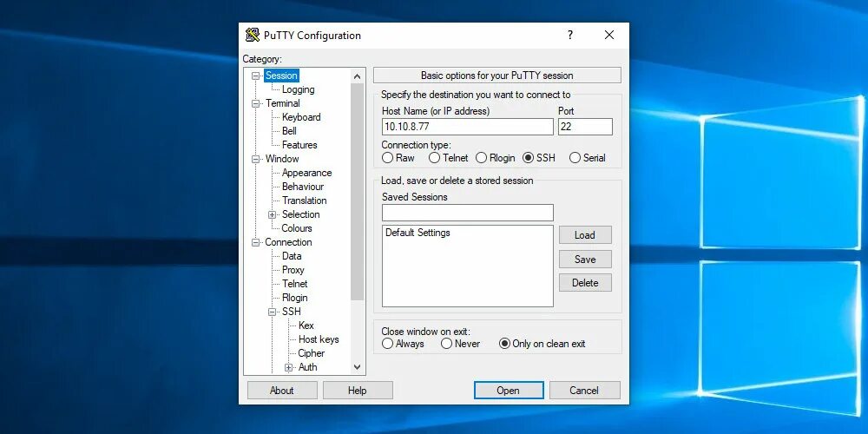Viewport: 868px width, 434px height.
Task: Open the Kex category
Action: [306, 325]
